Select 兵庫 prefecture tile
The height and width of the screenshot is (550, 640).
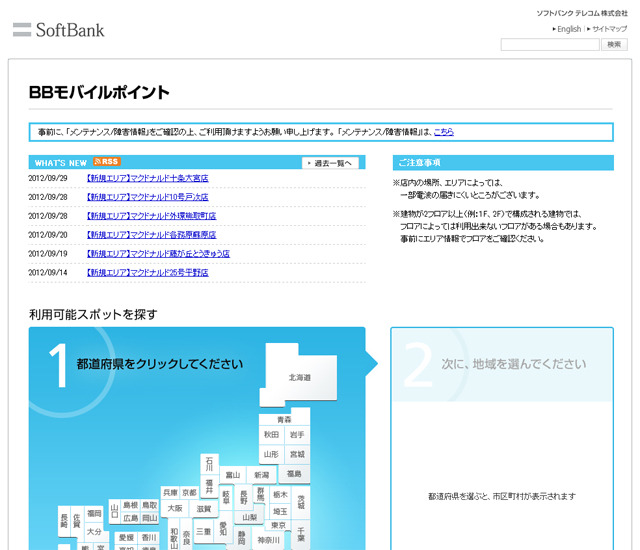170,492
